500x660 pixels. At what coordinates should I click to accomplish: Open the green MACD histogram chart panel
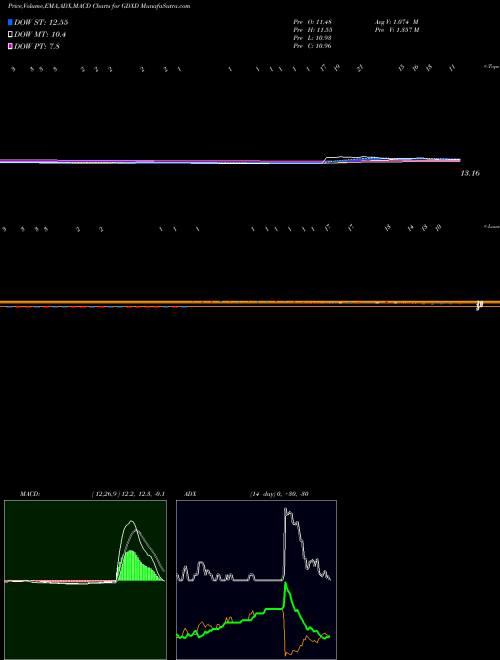[x=85, y=580]
